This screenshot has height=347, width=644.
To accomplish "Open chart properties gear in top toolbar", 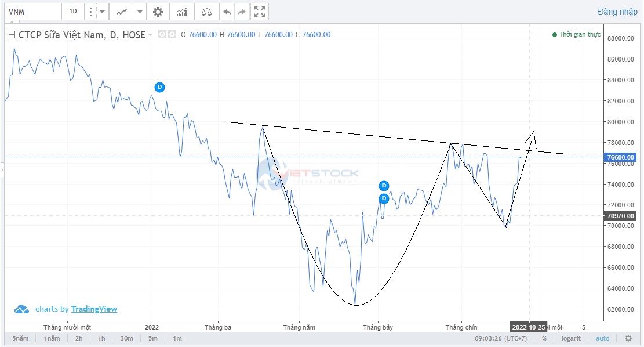I will pyautogui.click(x=158, y=12).
